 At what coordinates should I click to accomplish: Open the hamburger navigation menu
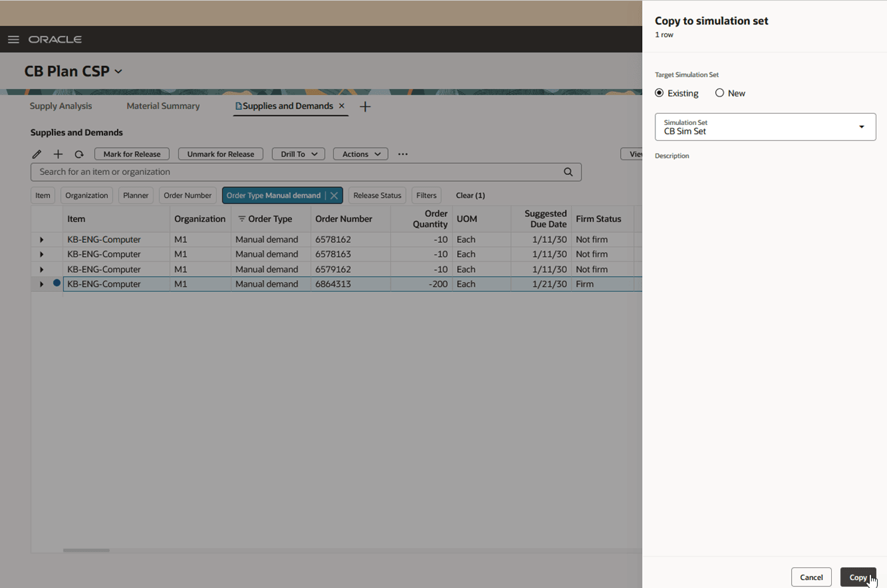pos(13,39)
